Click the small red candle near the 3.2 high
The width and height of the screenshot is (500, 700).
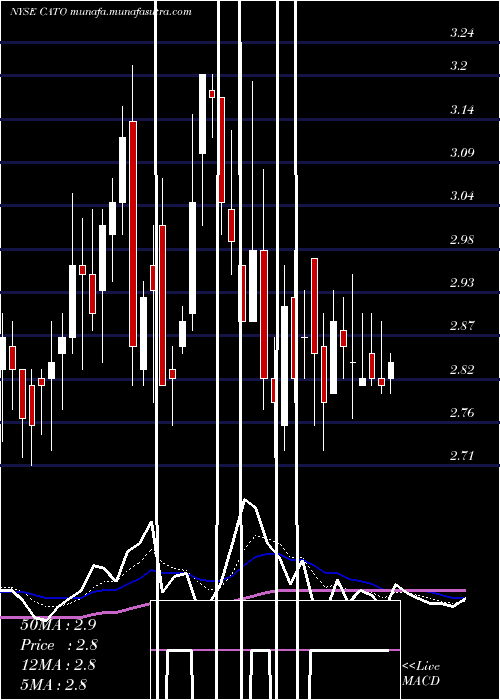pos(212,94)
